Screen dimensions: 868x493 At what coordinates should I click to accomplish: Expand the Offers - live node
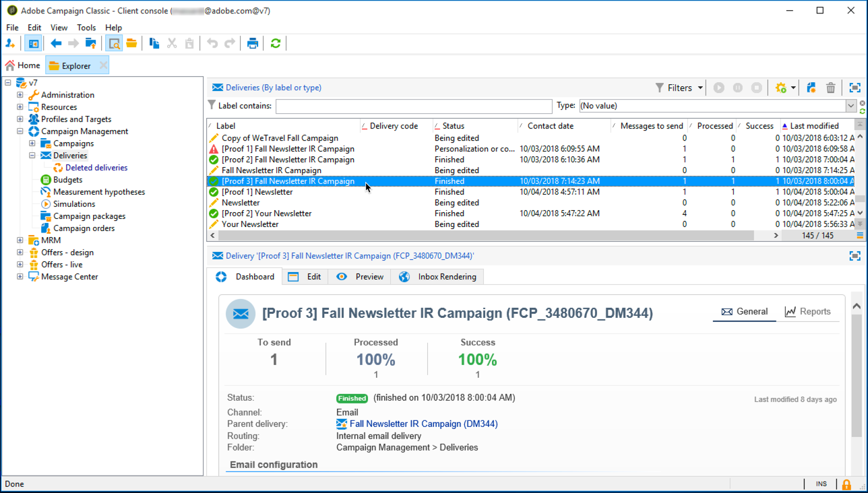click(20, 265)
